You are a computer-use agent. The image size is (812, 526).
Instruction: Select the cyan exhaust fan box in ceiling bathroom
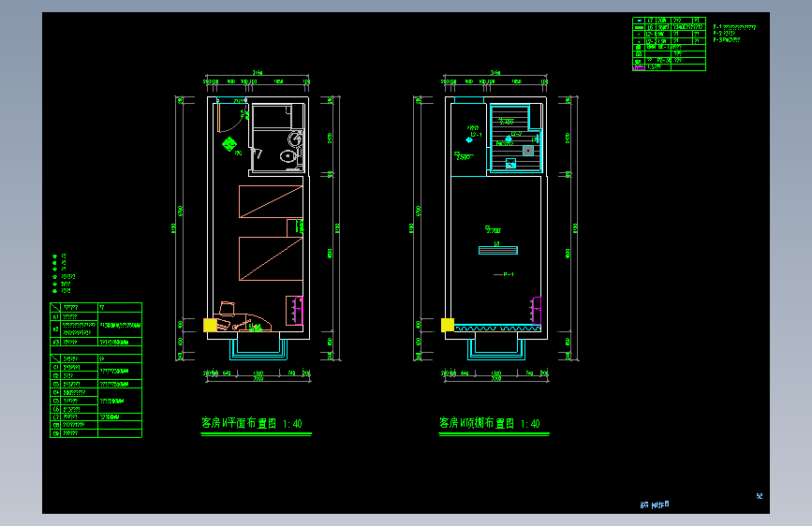tap(510, 163)
